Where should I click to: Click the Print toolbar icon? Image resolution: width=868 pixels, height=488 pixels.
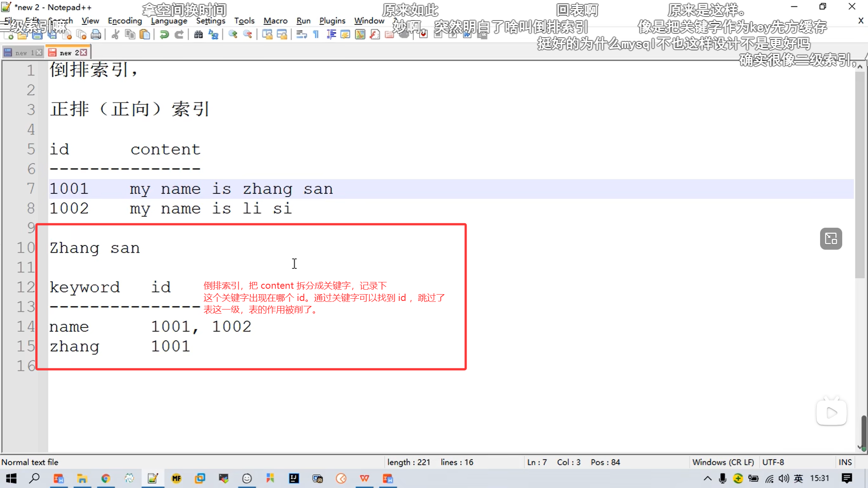click(x=96, y=34)
